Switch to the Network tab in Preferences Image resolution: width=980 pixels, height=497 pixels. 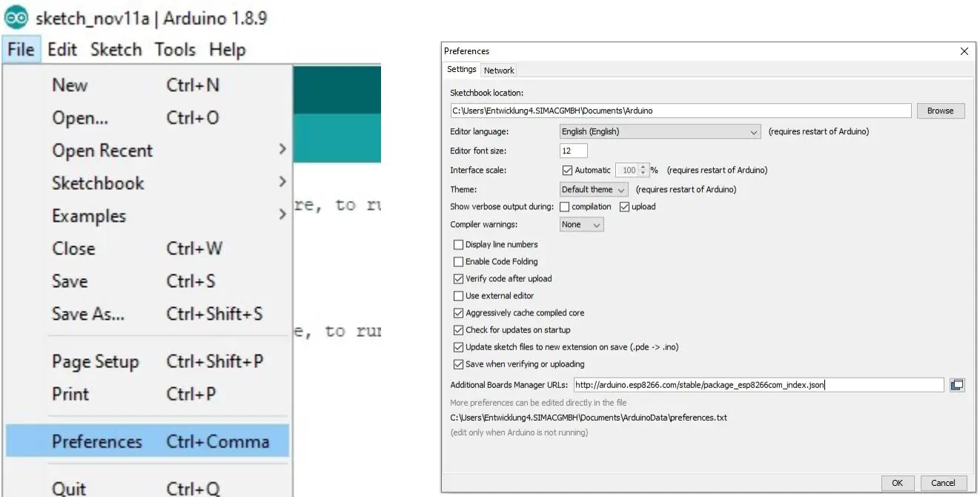tap(499, 70)
